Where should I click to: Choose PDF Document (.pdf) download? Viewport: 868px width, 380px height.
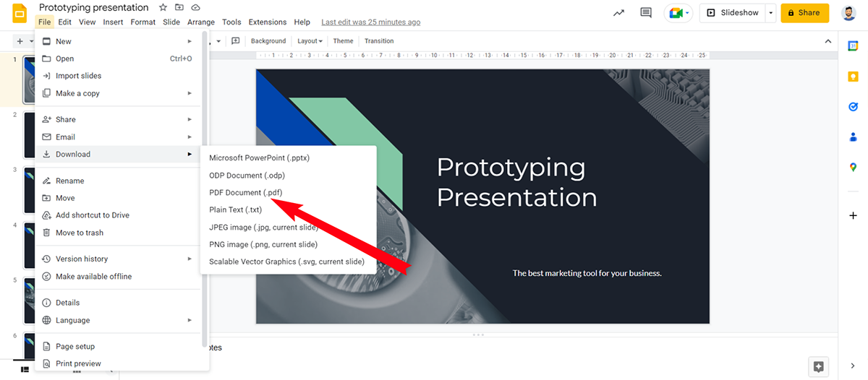289,192
